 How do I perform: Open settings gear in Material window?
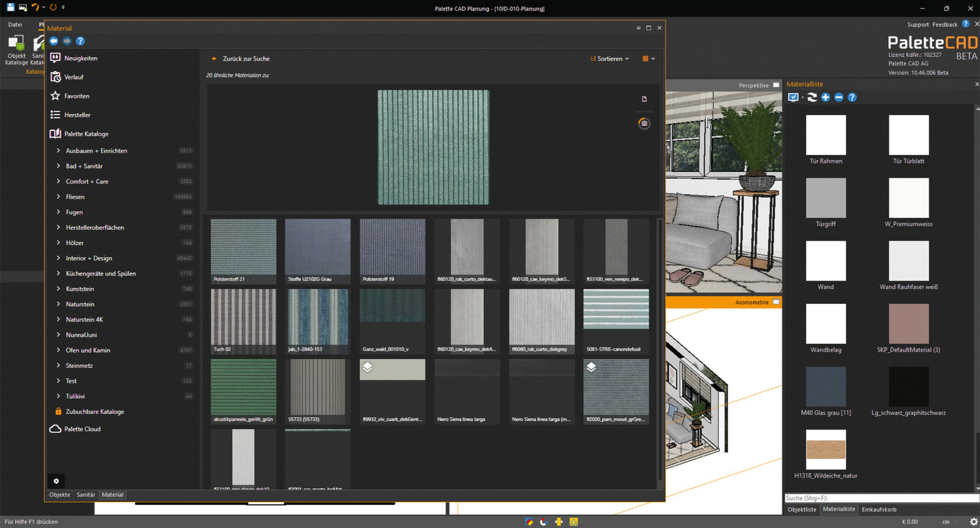[56, 481]
